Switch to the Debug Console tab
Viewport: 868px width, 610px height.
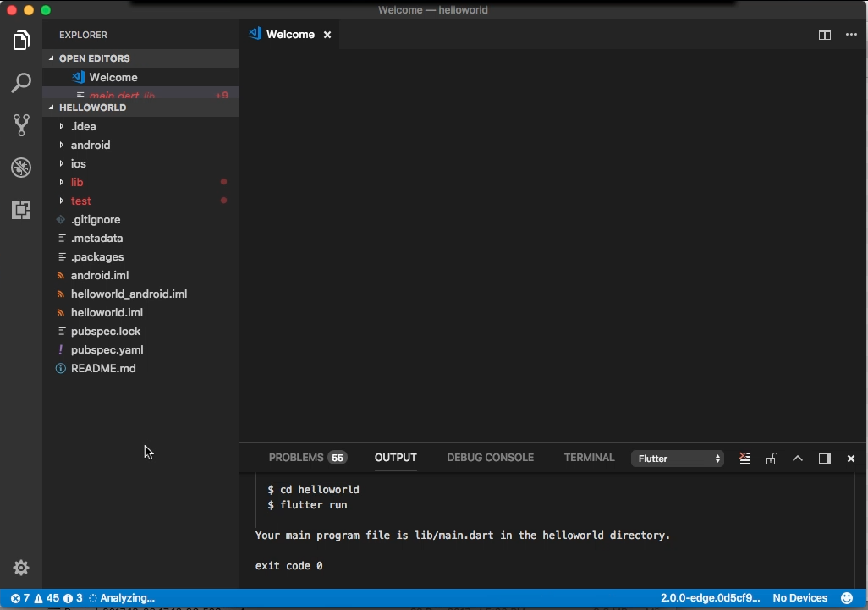click(490, 458)
